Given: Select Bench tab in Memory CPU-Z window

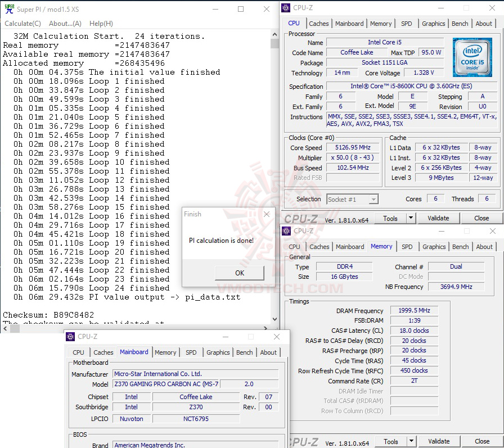Looking at the screenshot, I should click(x=460, y=247).
